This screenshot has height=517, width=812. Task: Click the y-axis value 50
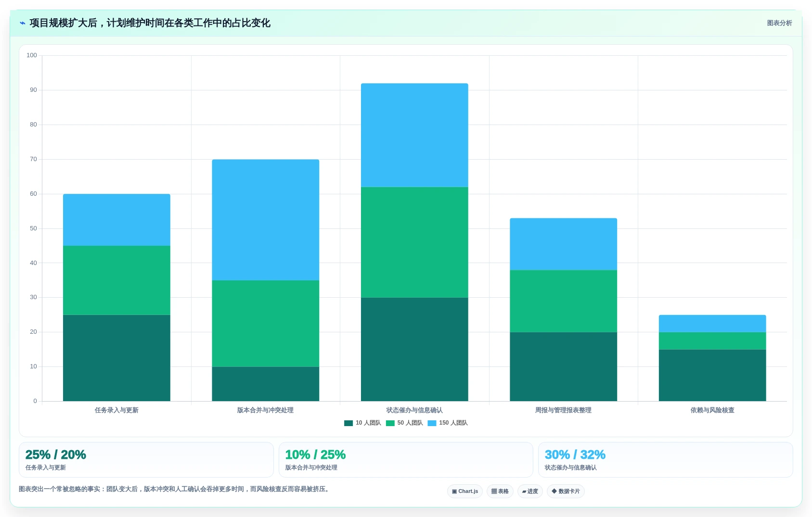click(x=33, y=228)
